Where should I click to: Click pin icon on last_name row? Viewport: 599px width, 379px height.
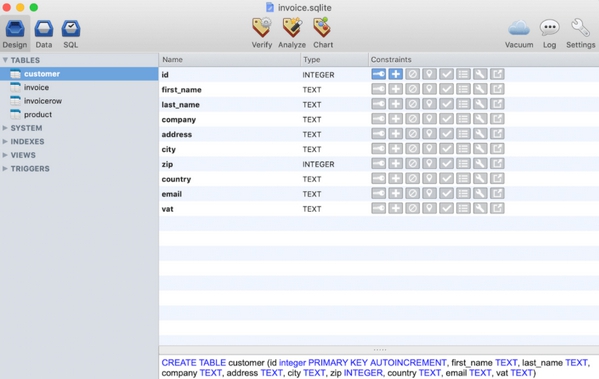tap(429, 104)
